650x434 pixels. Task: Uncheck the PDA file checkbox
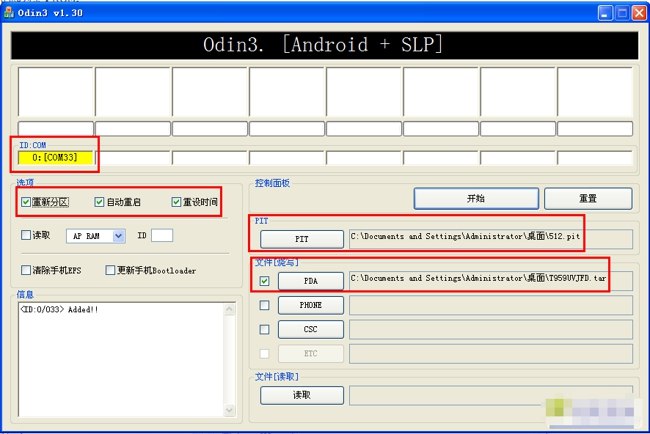pyautogui.click(x=264, y=281)
